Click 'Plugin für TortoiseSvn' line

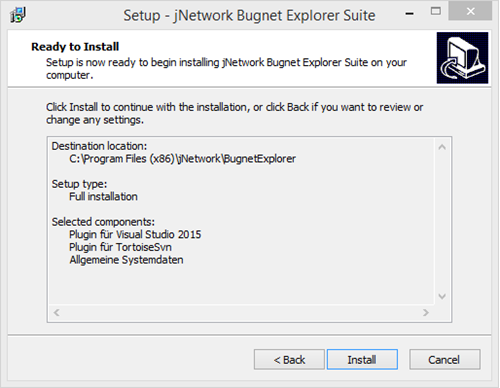(x=121, y=247)
